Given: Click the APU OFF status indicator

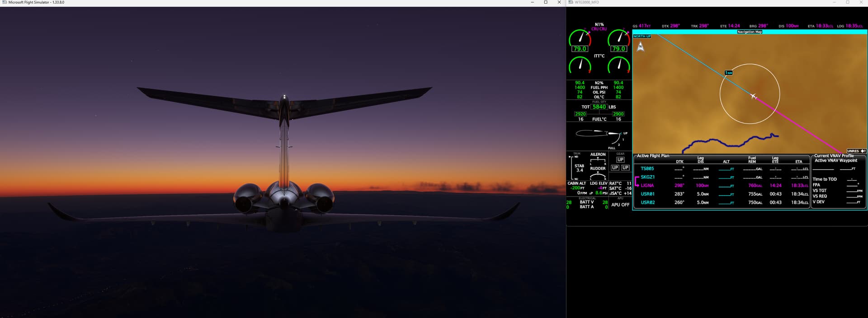Looking at the screenshot, I should 620,205.
